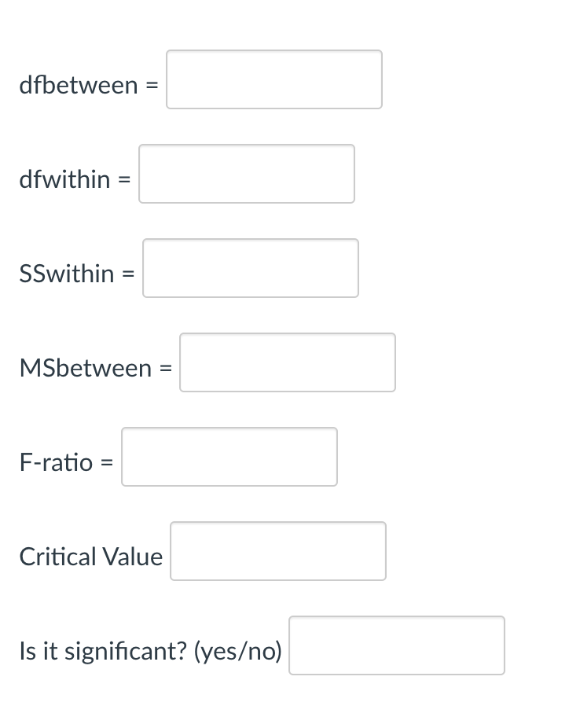Click the Critical Value label text

pos(90,557)
